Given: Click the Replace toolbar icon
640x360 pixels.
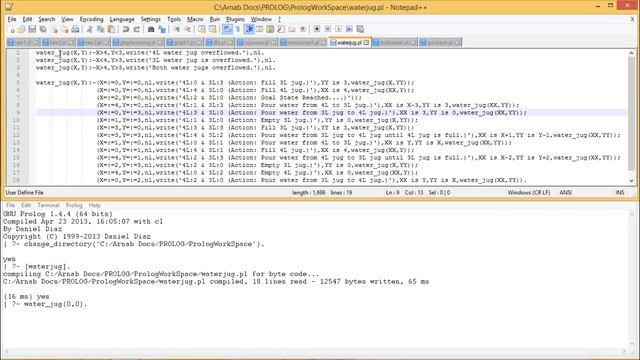Looking at the screenshot, I should point(162,29).
